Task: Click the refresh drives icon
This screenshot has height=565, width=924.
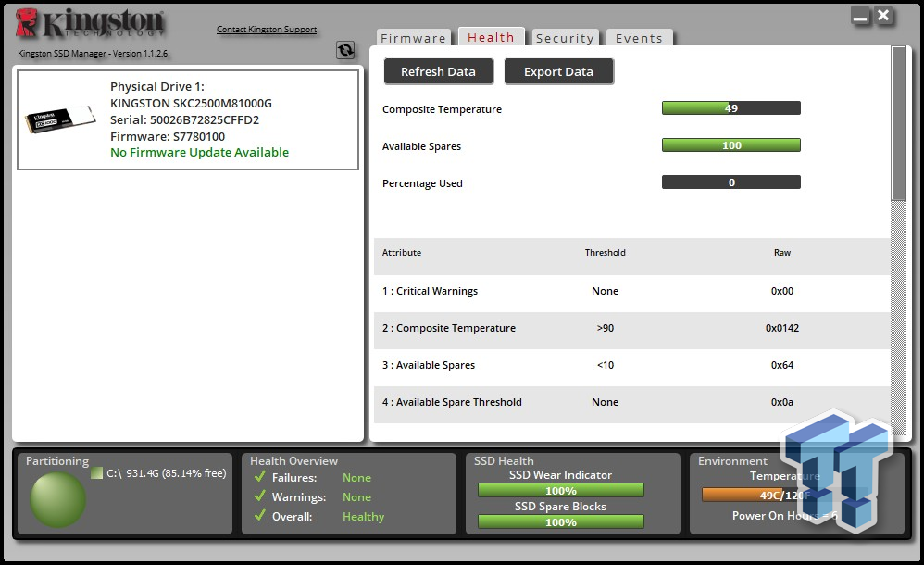Action: coord(345,50)
